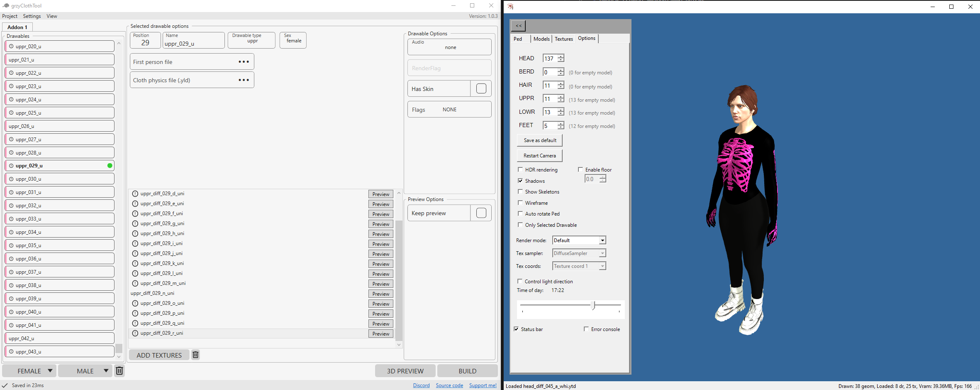Open the View menu

[x=52, y=16]
